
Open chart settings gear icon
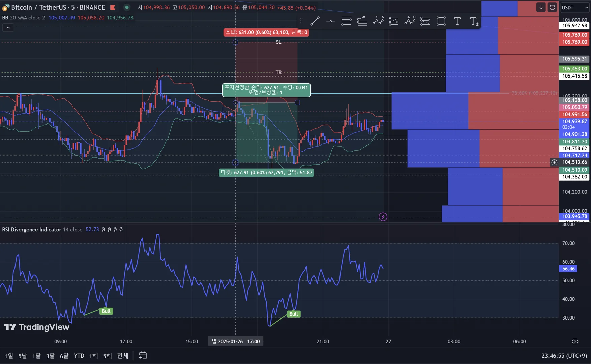click(575, 341)
